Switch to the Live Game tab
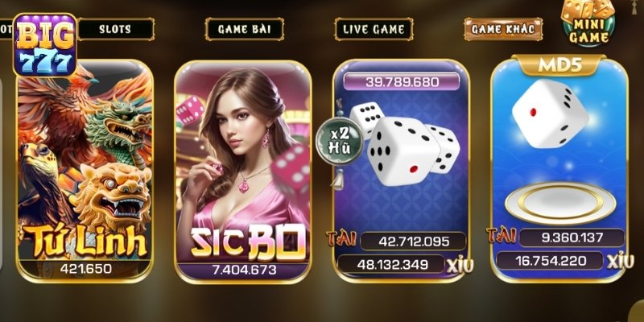 [374, 29]
